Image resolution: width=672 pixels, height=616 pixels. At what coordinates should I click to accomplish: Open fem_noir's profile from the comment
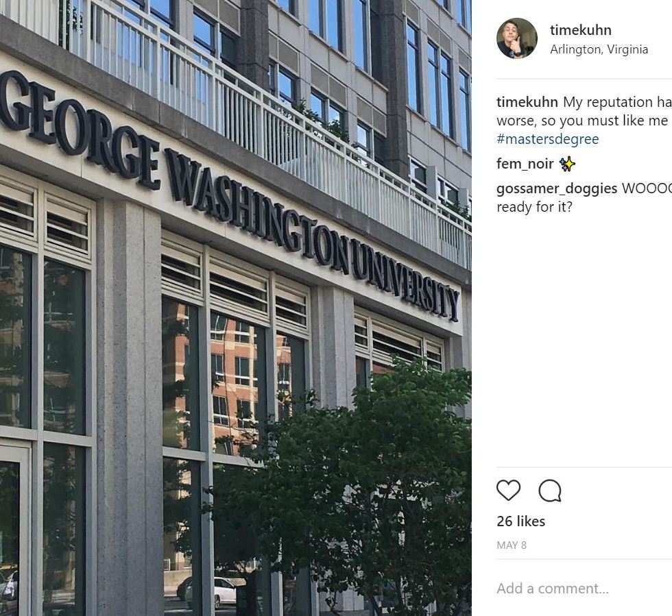point(525,164)
